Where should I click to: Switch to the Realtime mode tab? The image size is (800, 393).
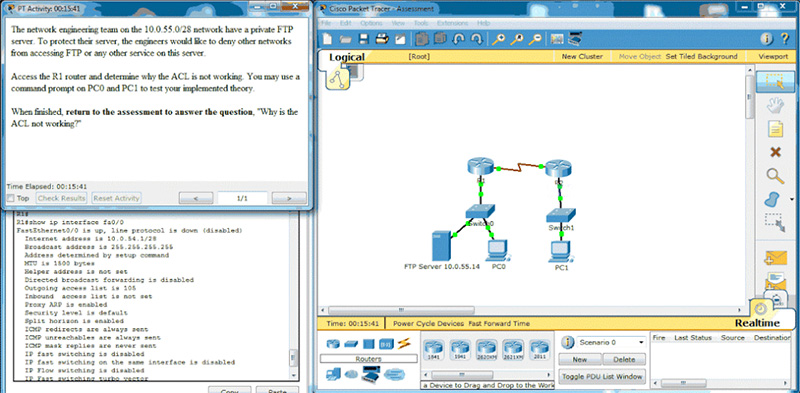tap(757, 323)
